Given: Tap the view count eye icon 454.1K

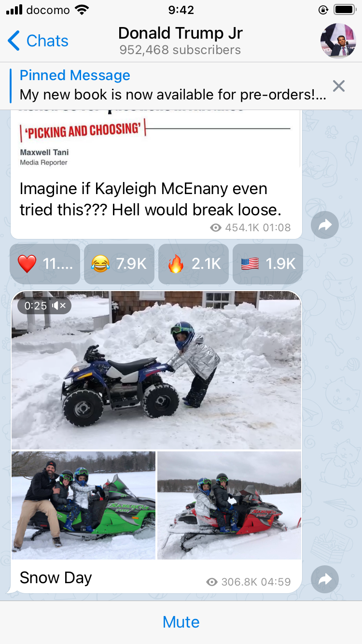Looking at the screenshot, I should 216,227.
